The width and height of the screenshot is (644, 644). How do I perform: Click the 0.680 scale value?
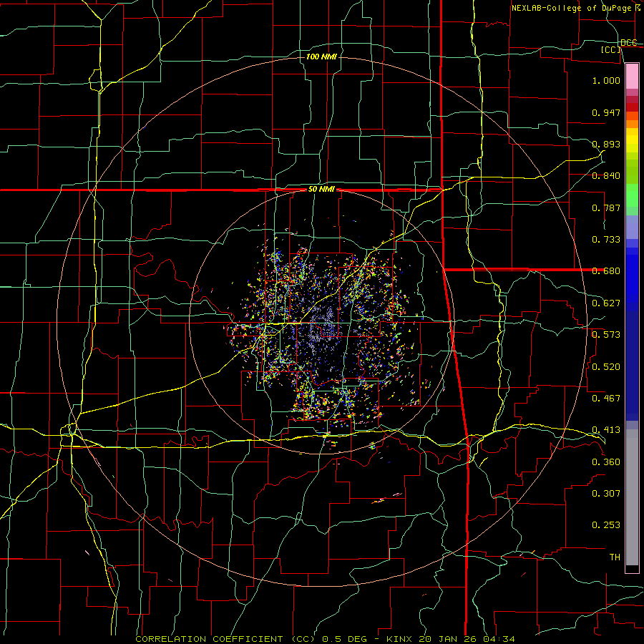(606, 271)
